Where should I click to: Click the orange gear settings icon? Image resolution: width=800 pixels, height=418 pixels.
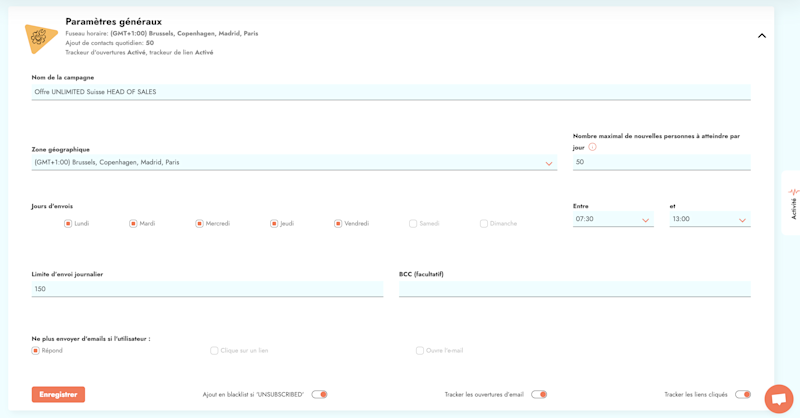tap(40, 38)
